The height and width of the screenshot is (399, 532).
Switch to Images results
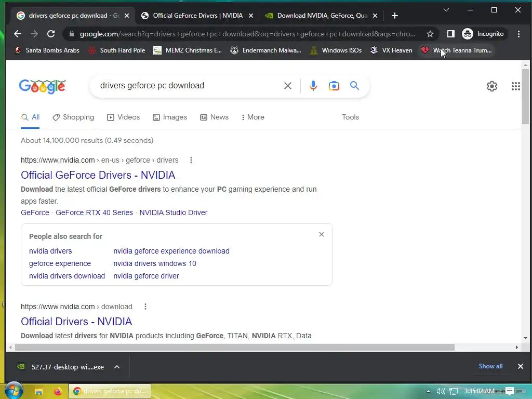170,117
